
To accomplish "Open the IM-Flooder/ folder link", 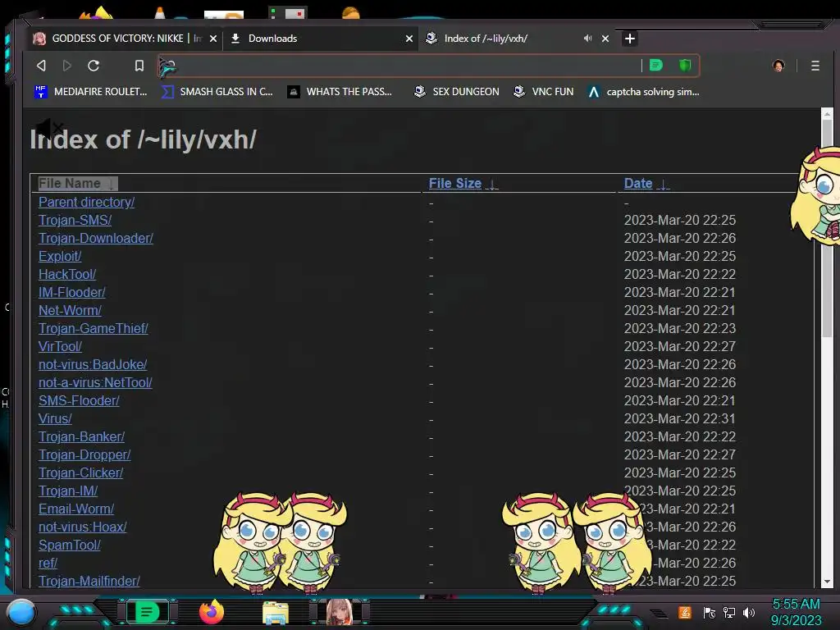I will 72,292.
